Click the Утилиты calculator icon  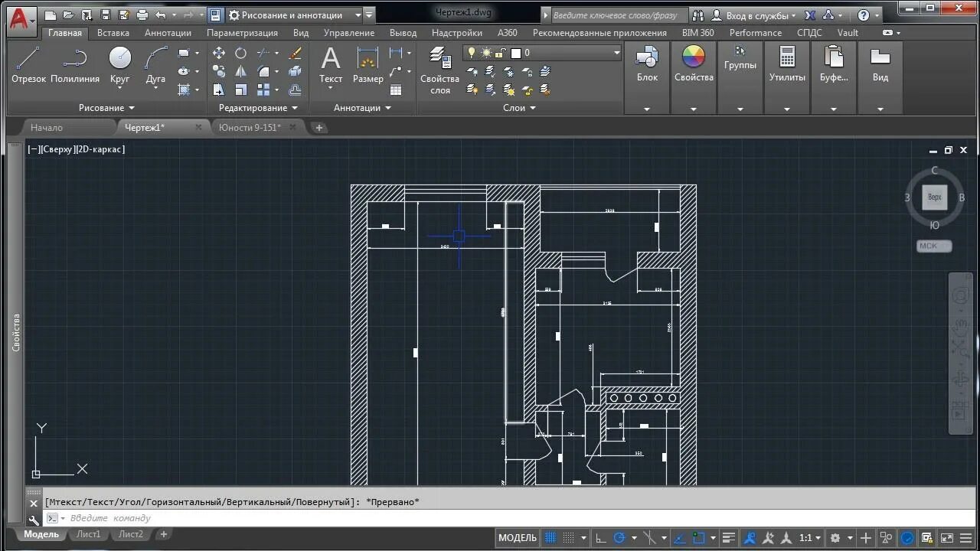pyautogui.click(x=787, y=65)
